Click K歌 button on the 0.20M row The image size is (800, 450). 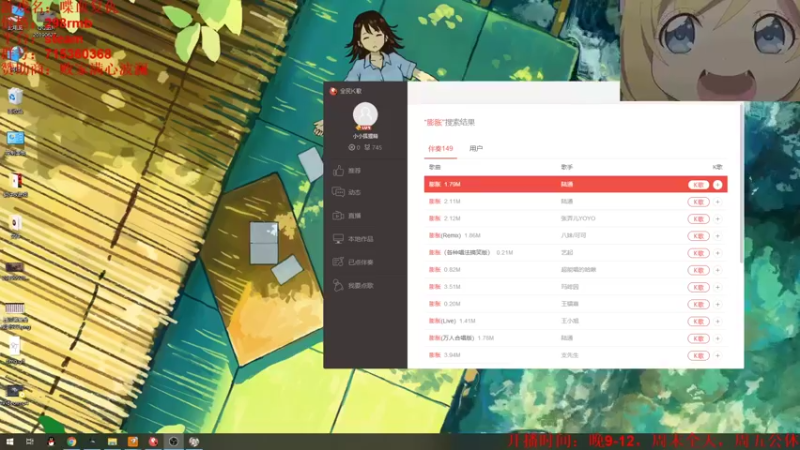698,305
